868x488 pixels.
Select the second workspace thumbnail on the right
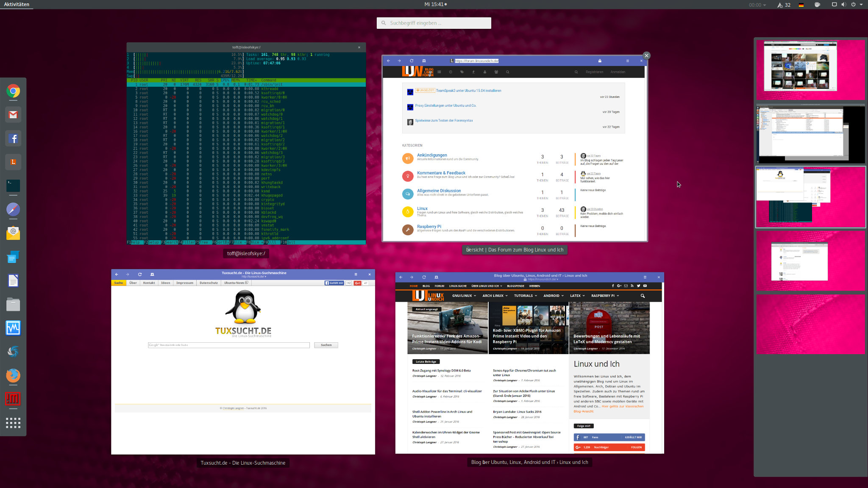(x=810, y=134)
